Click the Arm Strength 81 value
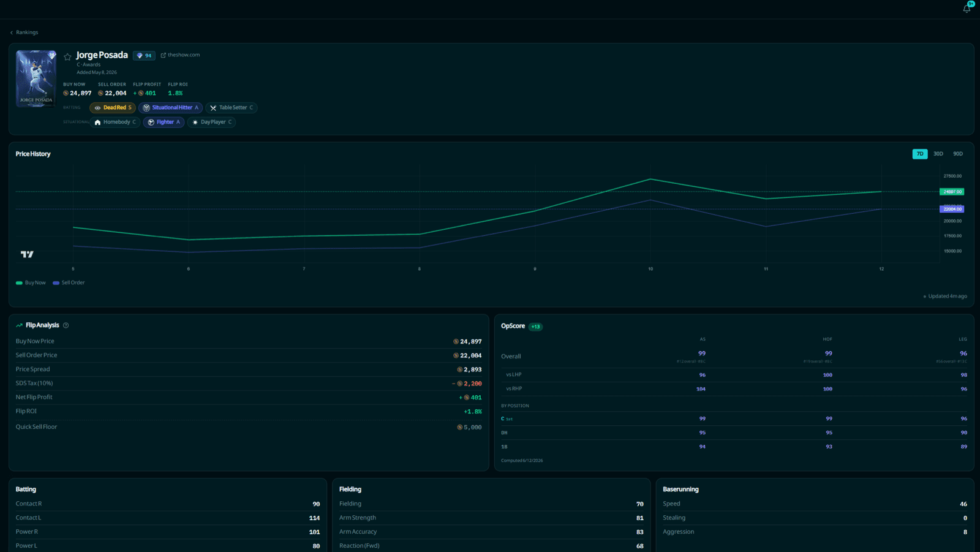The image size is (980, 552). coord(639,518)
